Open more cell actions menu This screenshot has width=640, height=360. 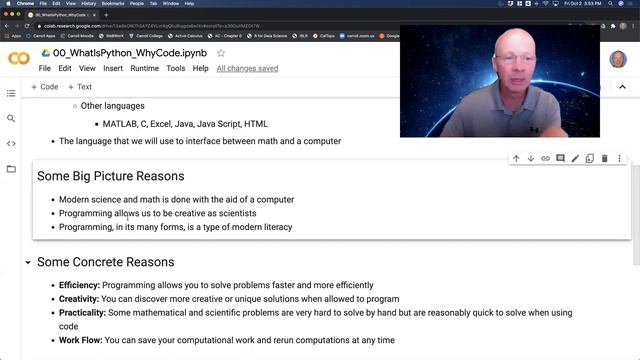(x=619, y=158)
